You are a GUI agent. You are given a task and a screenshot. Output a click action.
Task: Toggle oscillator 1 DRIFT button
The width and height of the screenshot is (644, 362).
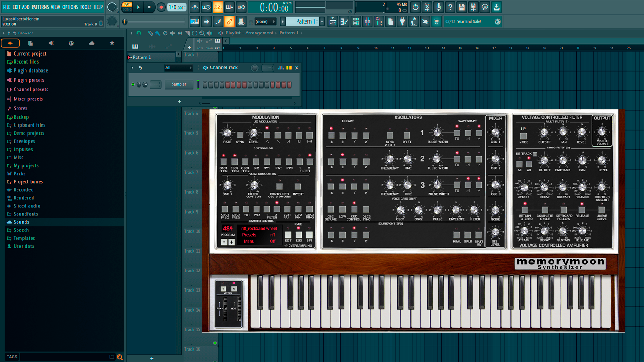[406, 135]
